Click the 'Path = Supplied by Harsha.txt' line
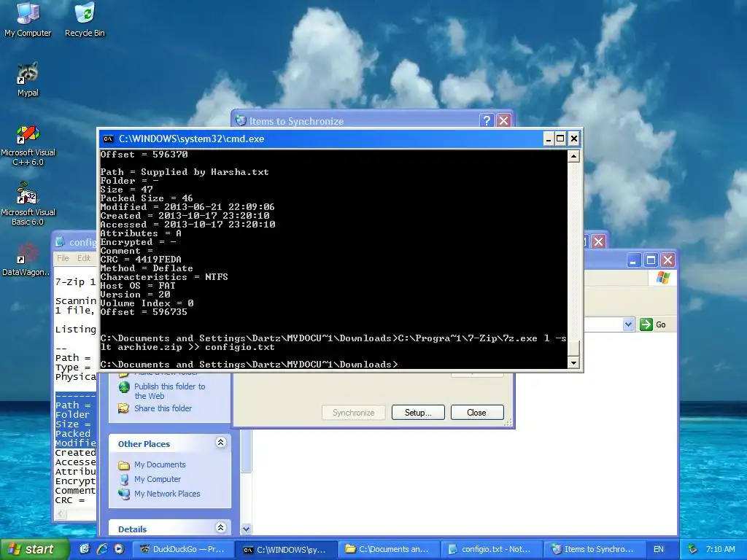747x560 pixels. (x=185, y=172)
